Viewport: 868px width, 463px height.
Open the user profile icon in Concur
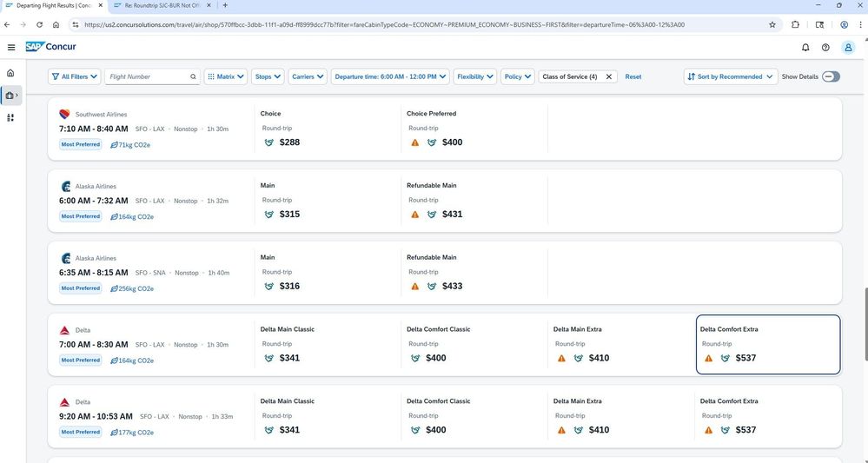coord(848,48)
